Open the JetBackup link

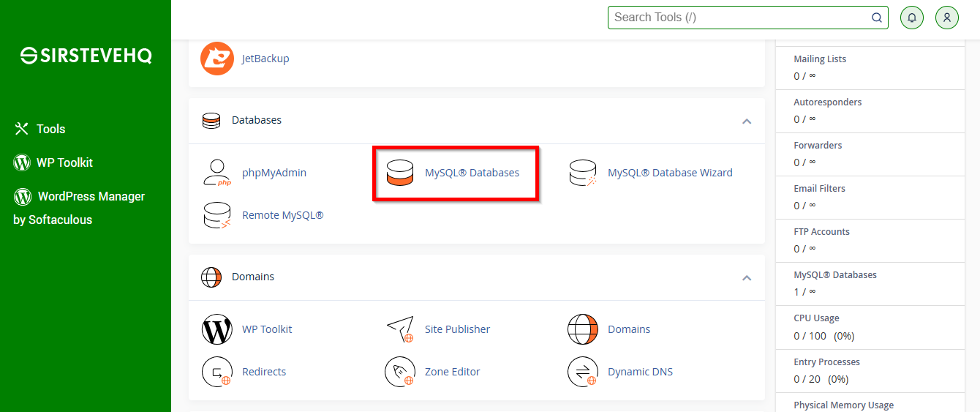click(x=265, y=59)
